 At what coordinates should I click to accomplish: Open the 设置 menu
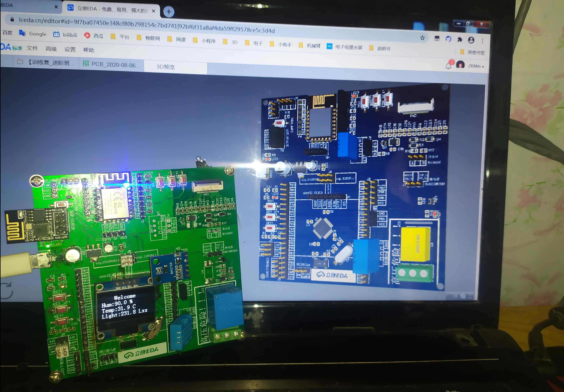coord(70,49)
